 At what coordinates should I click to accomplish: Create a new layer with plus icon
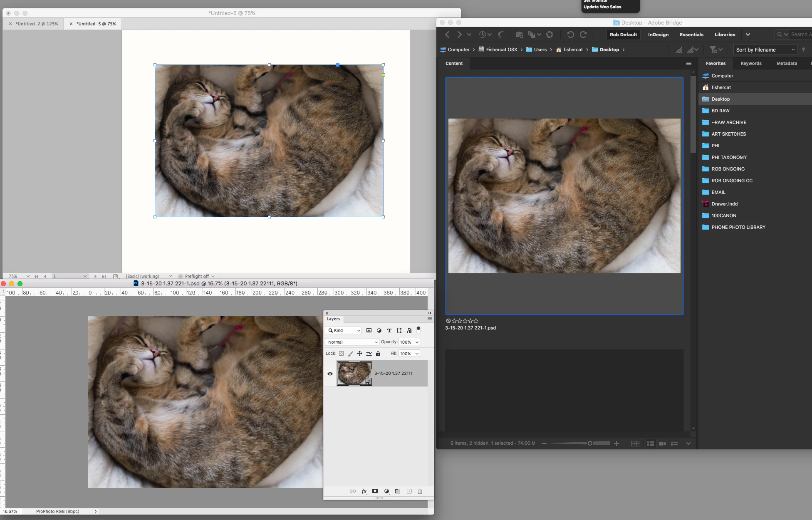click(x=409, y=491)
